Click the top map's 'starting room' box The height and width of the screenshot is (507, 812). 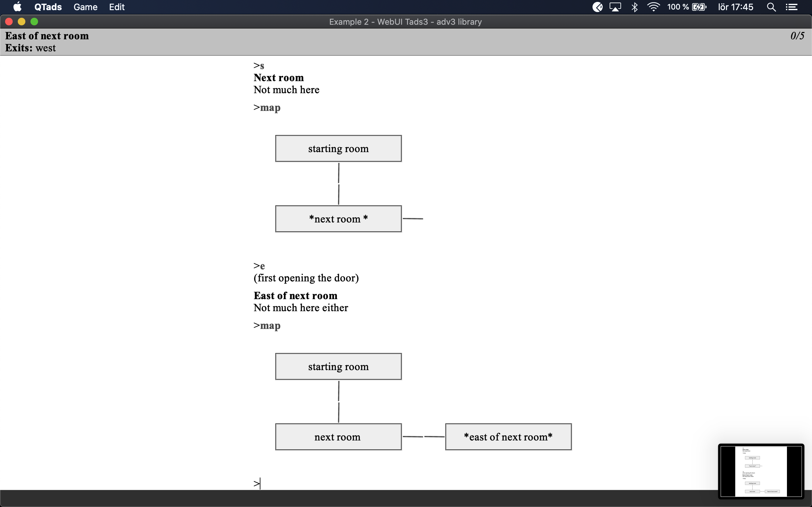tap(338, 149)
